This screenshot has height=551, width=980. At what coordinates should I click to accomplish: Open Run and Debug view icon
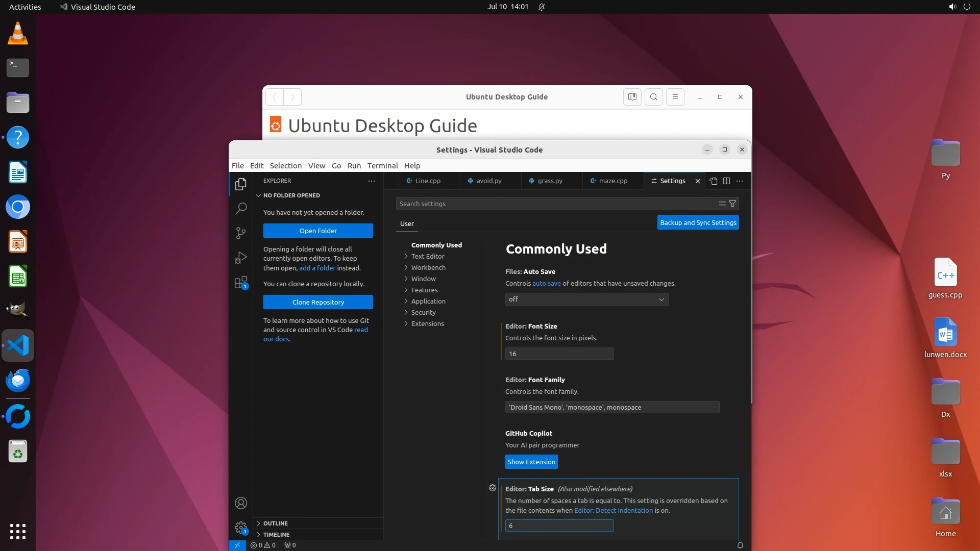[241, 258]
